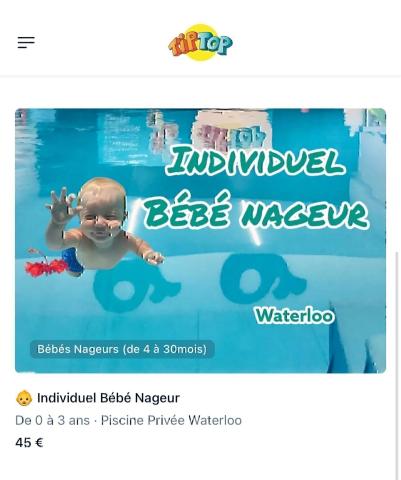Click the baby face emoji icon

(24, 398)
